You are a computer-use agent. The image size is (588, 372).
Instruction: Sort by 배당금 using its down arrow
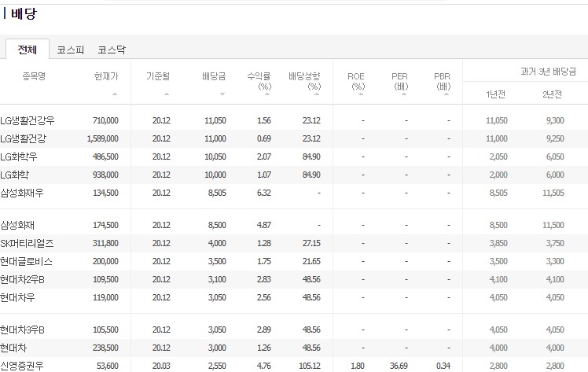(x=222, y=94)
